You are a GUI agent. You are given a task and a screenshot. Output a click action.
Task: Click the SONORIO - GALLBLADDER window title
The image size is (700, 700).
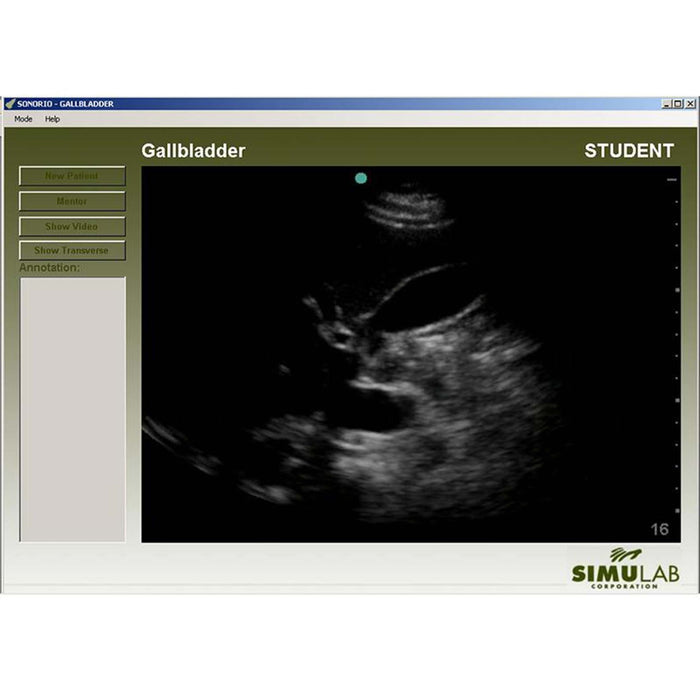click(x=65, y=104)
